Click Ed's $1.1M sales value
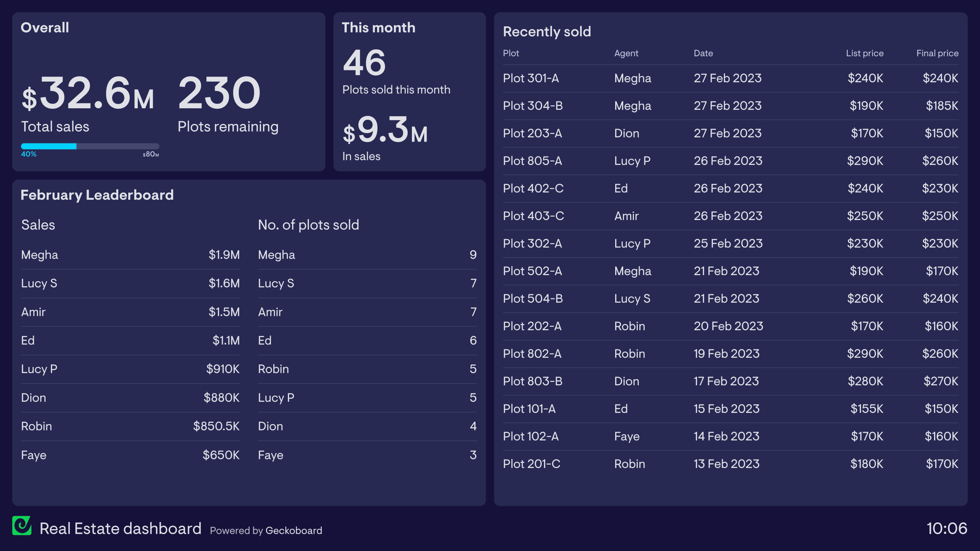 (226, 341)
